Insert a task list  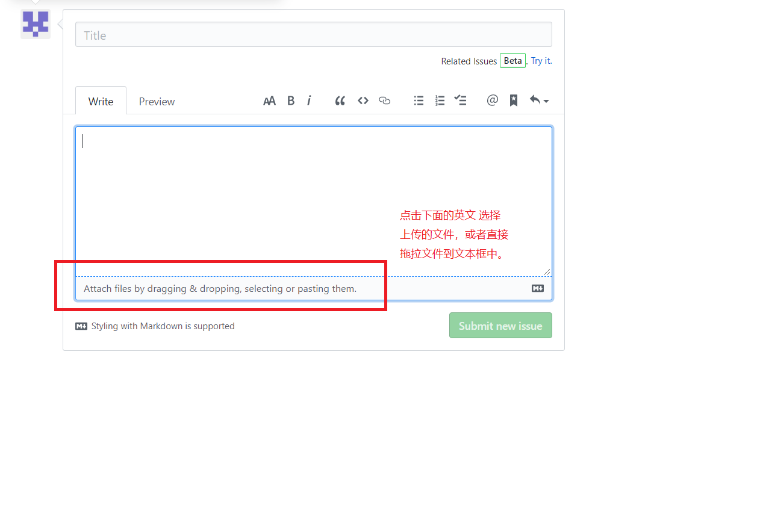point(461,101)
